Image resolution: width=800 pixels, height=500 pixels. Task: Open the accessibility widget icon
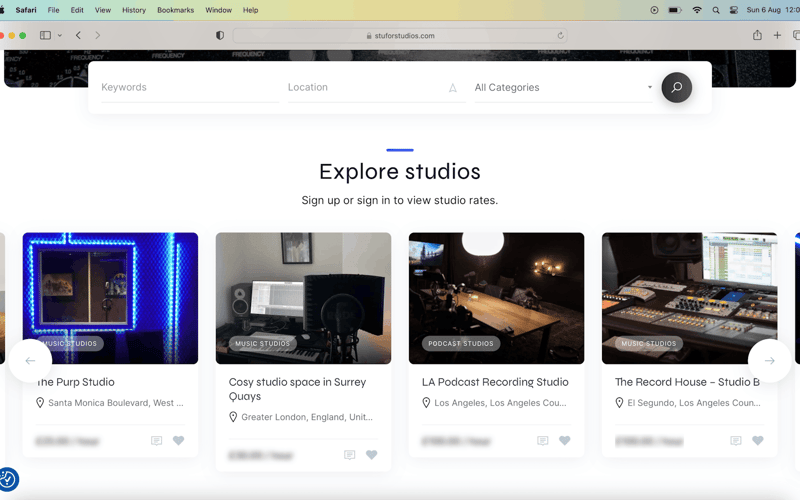(x=8, y=479)
